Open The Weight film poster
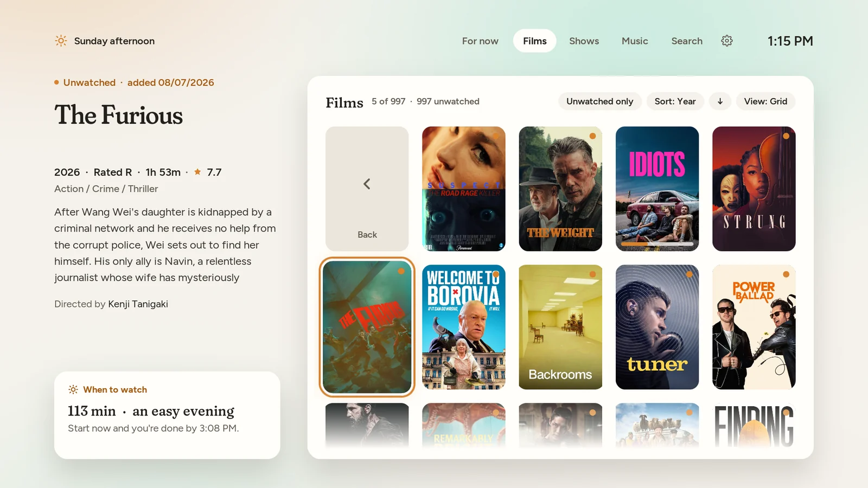Screen dimensions: 868x488 point(560,189)
